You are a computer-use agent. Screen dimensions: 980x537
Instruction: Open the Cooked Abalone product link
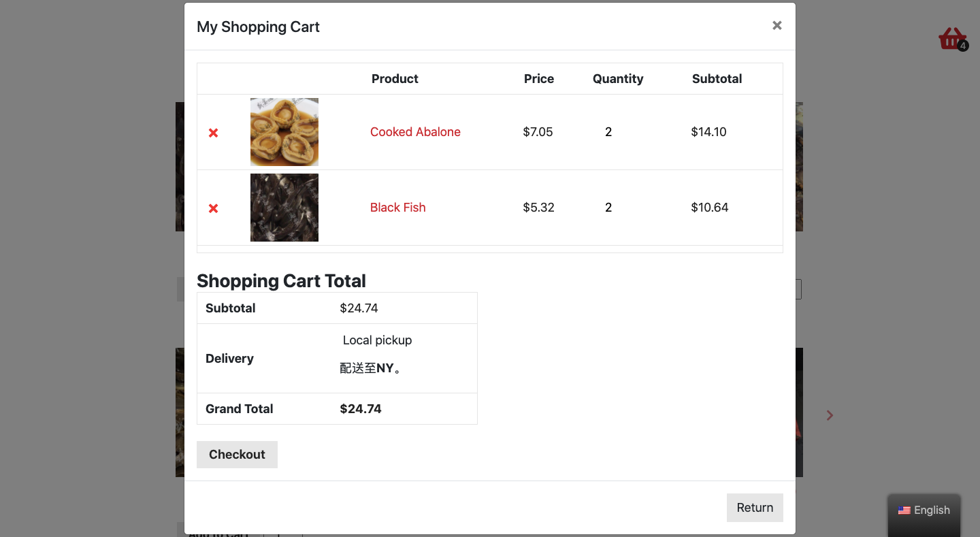coord(415,132)
